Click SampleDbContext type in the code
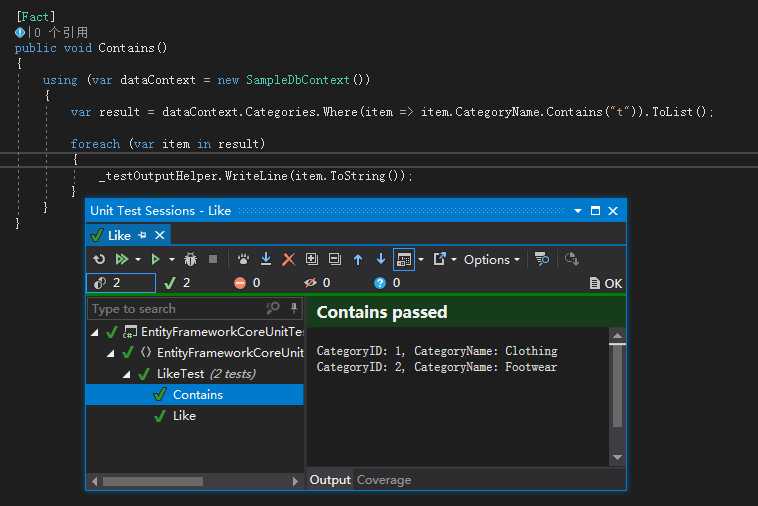The image size is (758, 506). [x=297, y=80]
